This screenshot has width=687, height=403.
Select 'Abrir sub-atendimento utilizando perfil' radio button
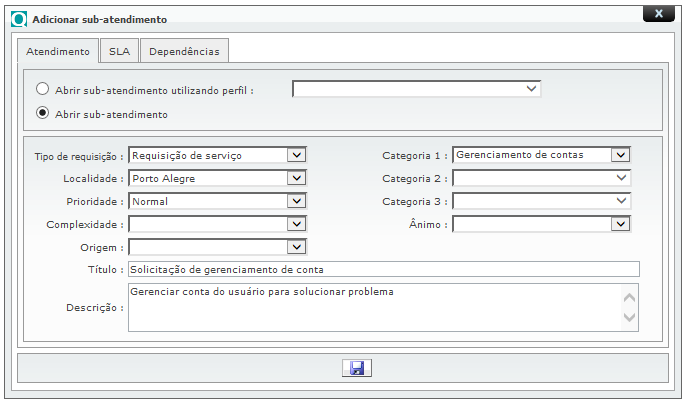pyautogui.click(x=43, y=89)
